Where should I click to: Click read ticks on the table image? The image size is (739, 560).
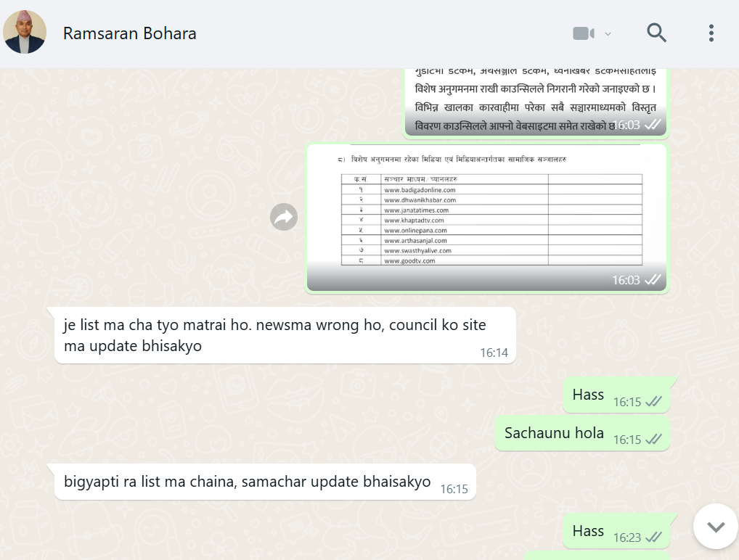pyautogui.click(x=653, y=280)
